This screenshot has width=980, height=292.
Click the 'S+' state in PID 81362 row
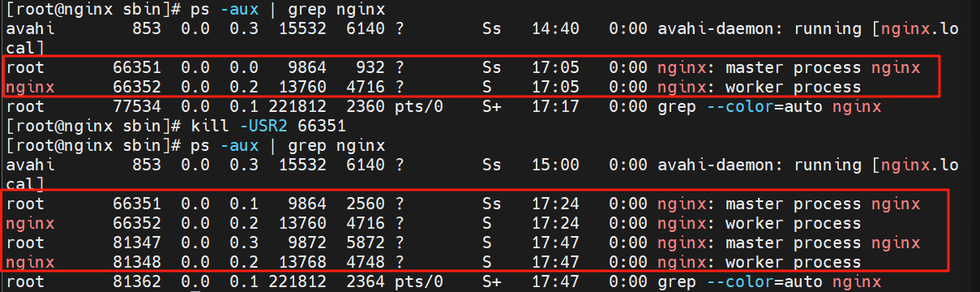[x=492, y=281]
